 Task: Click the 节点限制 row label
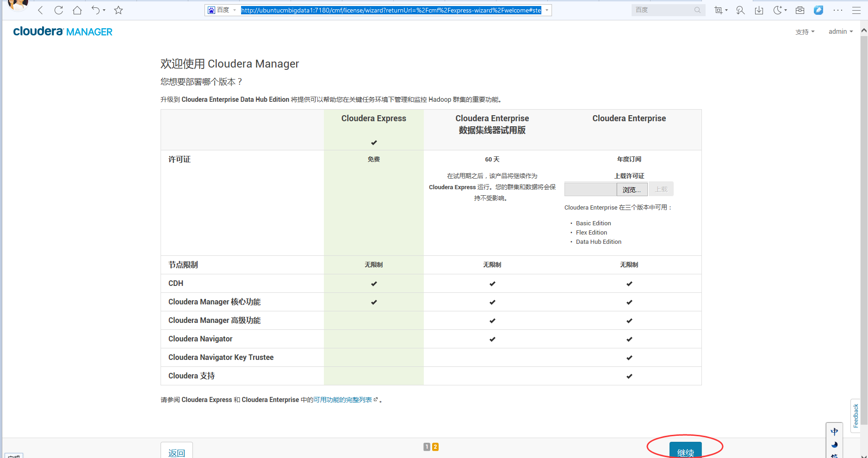coord(183,265)
